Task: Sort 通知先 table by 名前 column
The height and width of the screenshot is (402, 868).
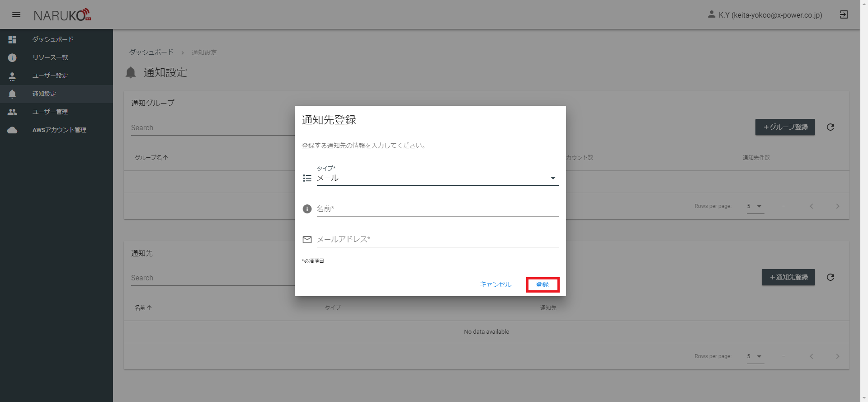Action: point(143,307)
